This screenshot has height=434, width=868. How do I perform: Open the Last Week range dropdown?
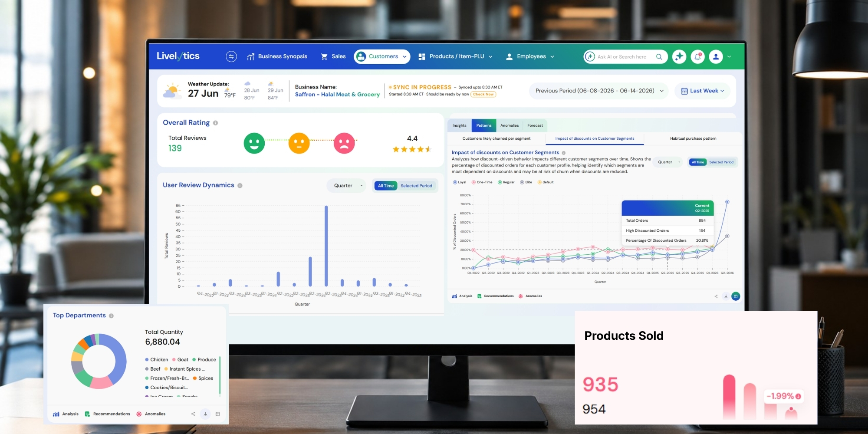(x=703, y=91)
